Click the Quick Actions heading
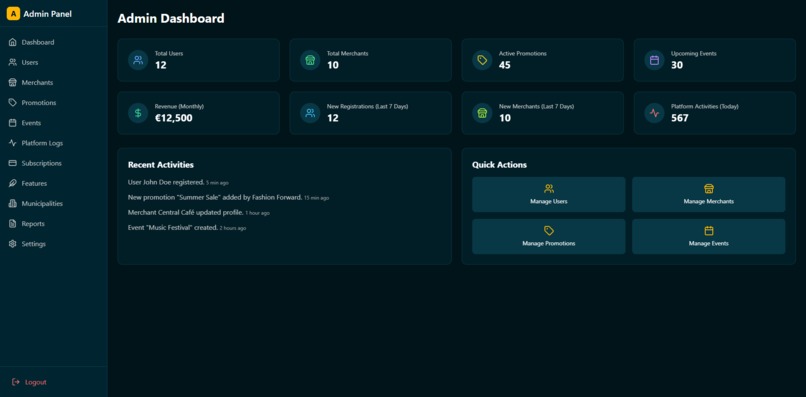The image size is (806, 397). coord(500,165)
